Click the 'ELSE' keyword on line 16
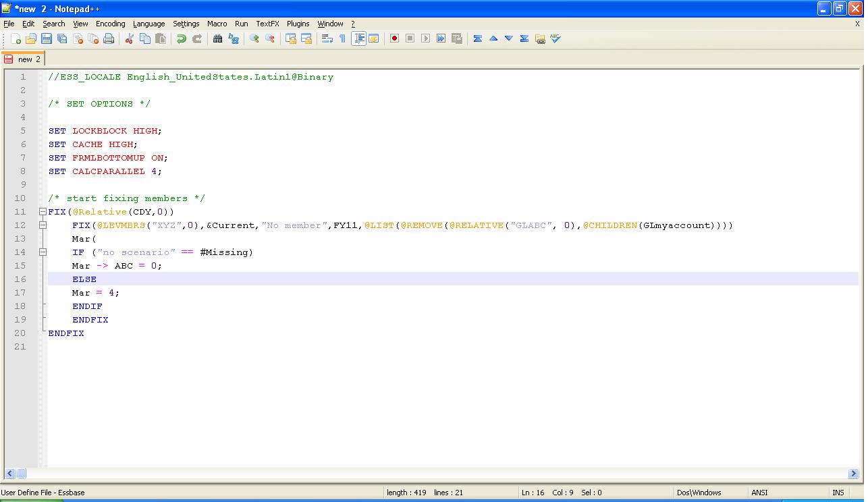 pyautogui.click(x=84, y=279)
